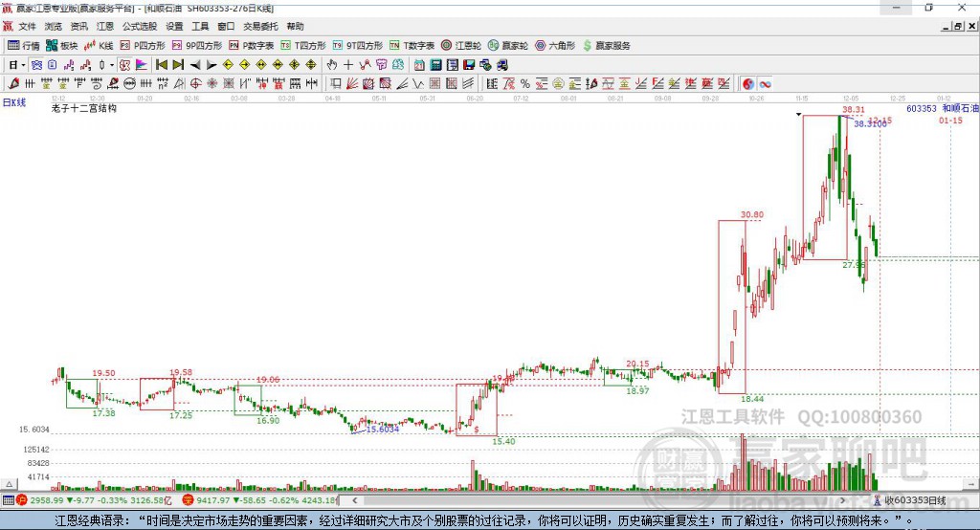Open the 交易委托 menu
The image size is (980, 530).
[260, 26]
